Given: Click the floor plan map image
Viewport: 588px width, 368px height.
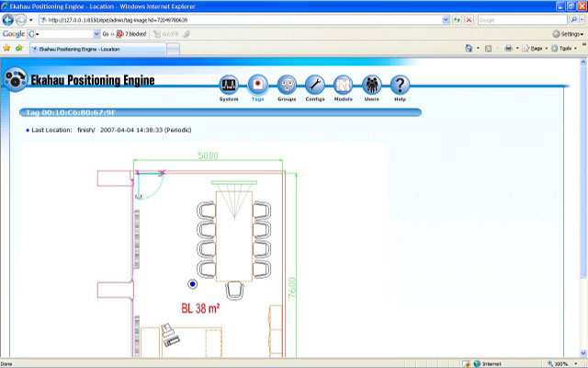Looking at the screenshot, I should pos(205,249).
